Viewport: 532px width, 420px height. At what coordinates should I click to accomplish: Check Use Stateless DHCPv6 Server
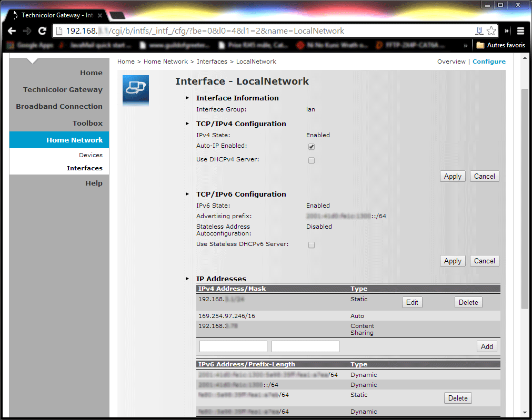(311, 244)
